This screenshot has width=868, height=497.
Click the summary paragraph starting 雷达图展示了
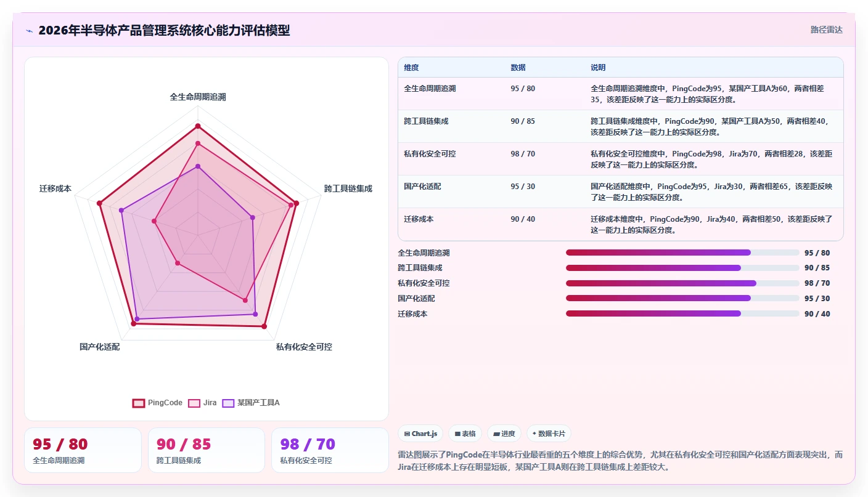coord(620,461)
